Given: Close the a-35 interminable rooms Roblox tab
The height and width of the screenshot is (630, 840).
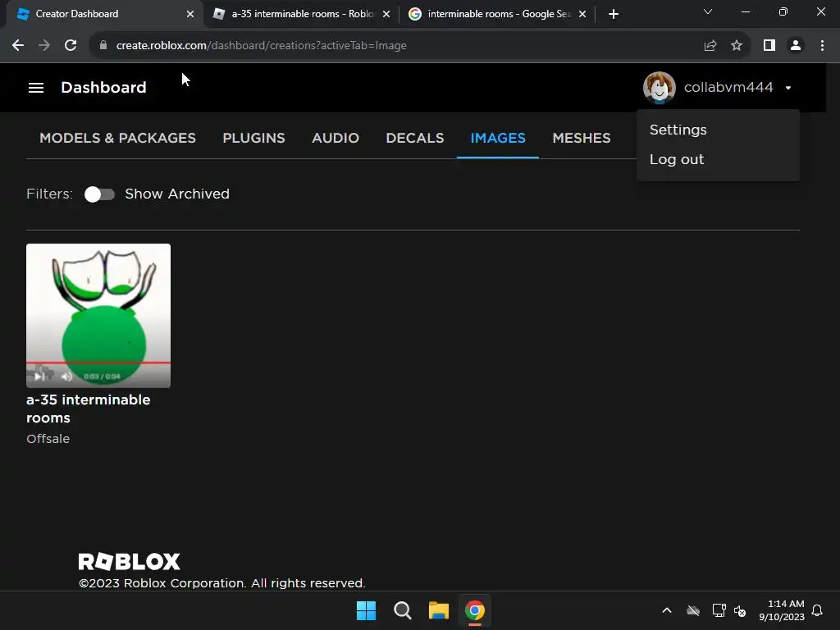Looking at the screenshot, I should [x=386, y=15].
